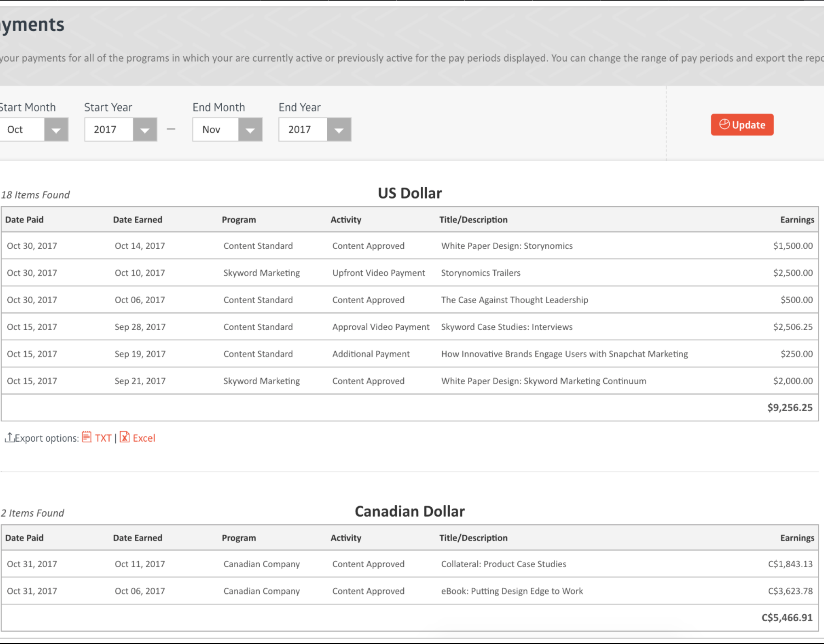Viewport: 824px width, 644px height.
Task: Open the Start Year dropdown
Action: coord(120,129)
